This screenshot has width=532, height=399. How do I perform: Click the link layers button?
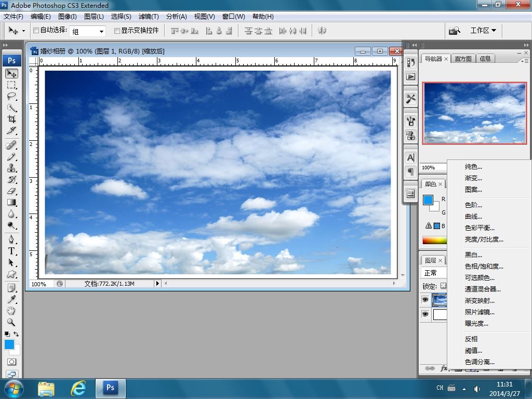430,368
